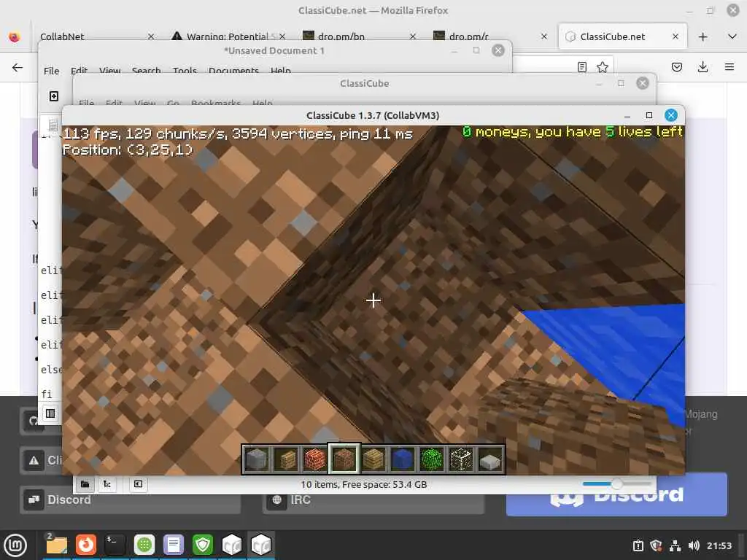The width and height of the screenshot is (747, 560).
Task: Select the glass block in the hotbar
Action: pyautogui.click(x=461, y=459)
